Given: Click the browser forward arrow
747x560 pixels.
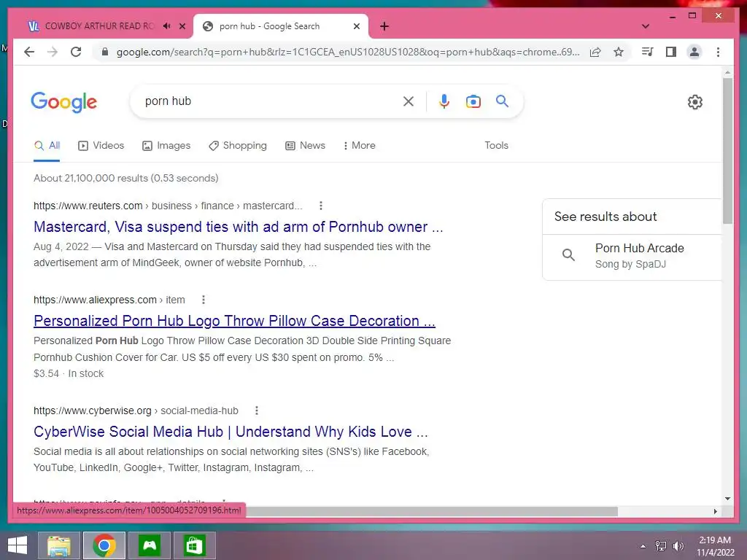Looking at the screenshot, I should (x=53, y=52).
